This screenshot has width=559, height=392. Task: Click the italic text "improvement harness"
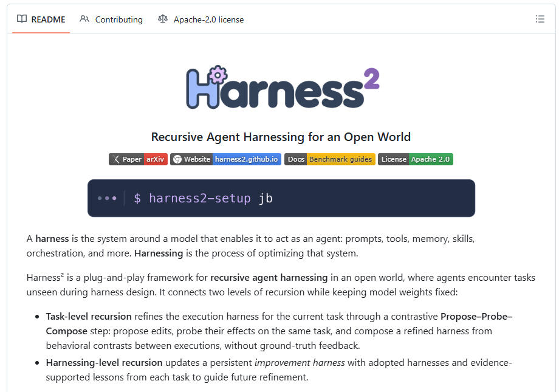[x=300, y=362]
